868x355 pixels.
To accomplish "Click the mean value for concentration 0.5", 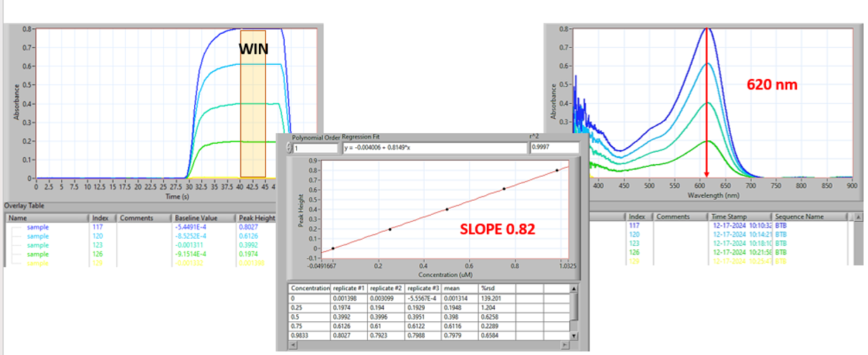I will tap(459, 316).
